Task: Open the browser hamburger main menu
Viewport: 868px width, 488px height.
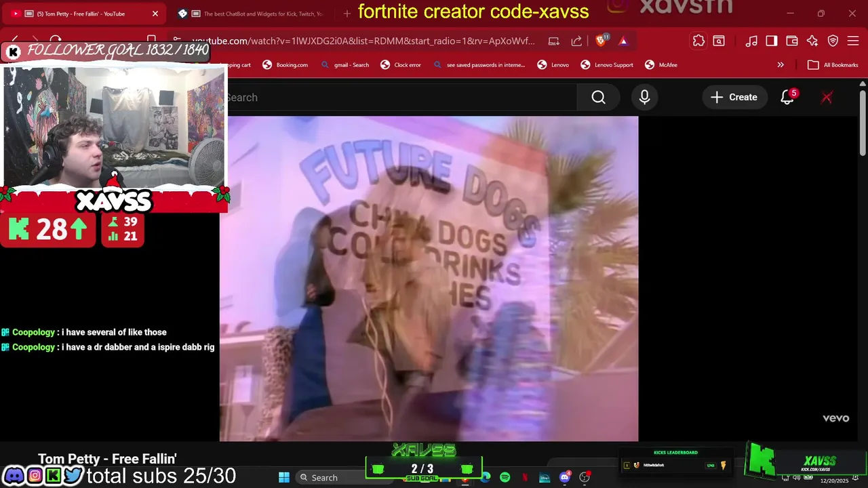Action: tap(853, 41)
